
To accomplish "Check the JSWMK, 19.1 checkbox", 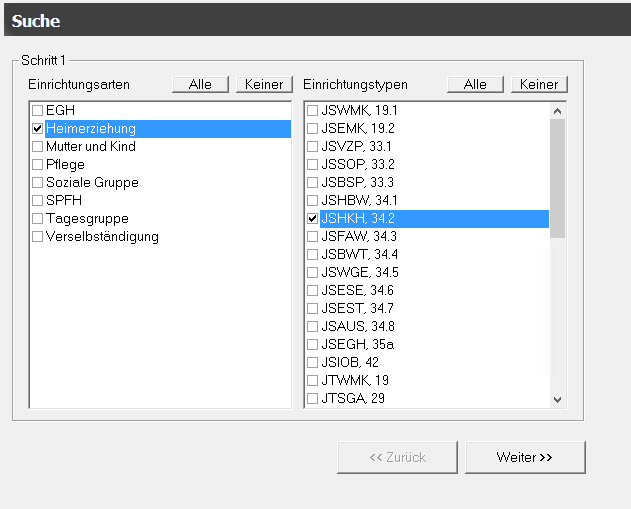I will coord(313,111).
